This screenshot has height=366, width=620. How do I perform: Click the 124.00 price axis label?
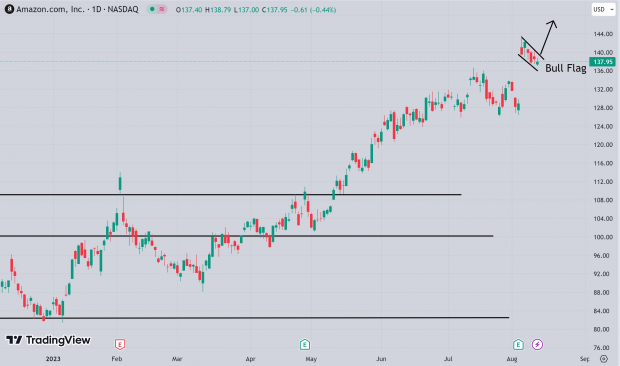tap(603, 126)
